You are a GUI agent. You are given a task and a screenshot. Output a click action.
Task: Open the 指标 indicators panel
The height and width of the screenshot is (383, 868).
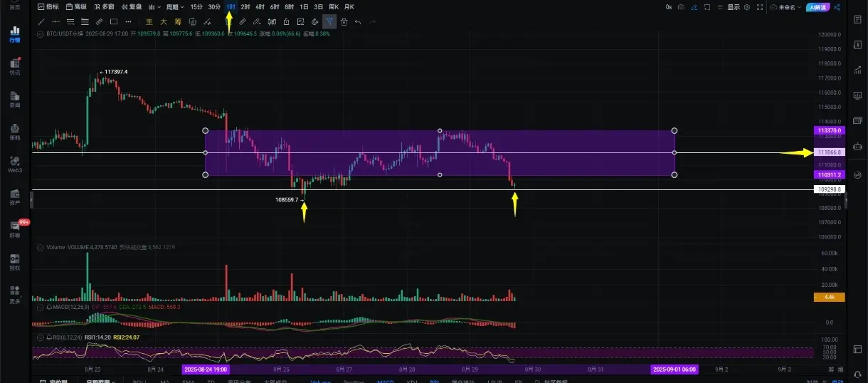[x=48, y=6]
